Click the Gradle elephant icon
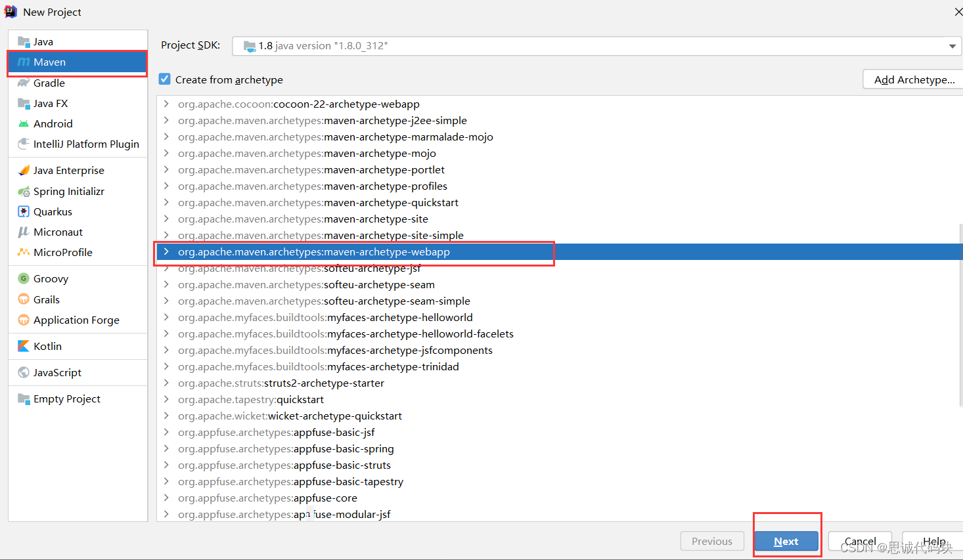 pos(24,83)
